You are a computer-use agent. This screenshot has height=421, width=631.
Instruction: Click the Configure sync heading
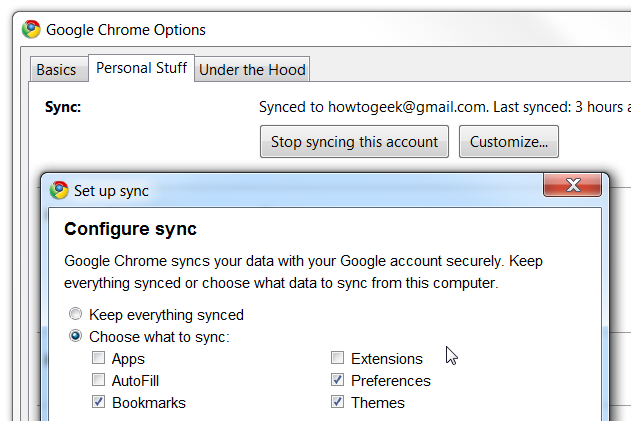(x=130, y=229)
